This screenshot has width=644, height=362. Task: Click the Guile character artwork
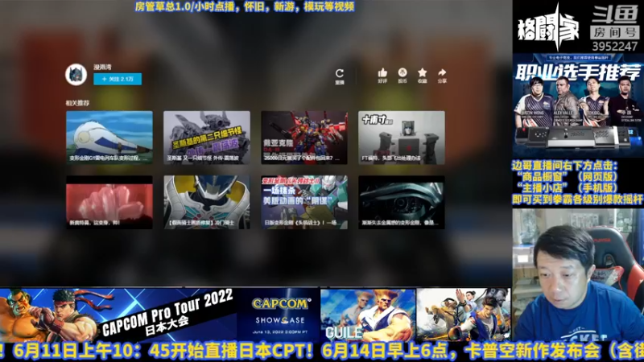(368, 315)
